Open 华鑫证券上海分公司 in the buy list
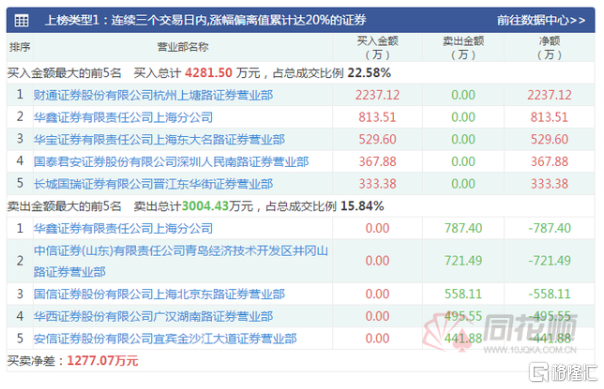Screen dimensions: 604x389 click(x=123, y=117)
